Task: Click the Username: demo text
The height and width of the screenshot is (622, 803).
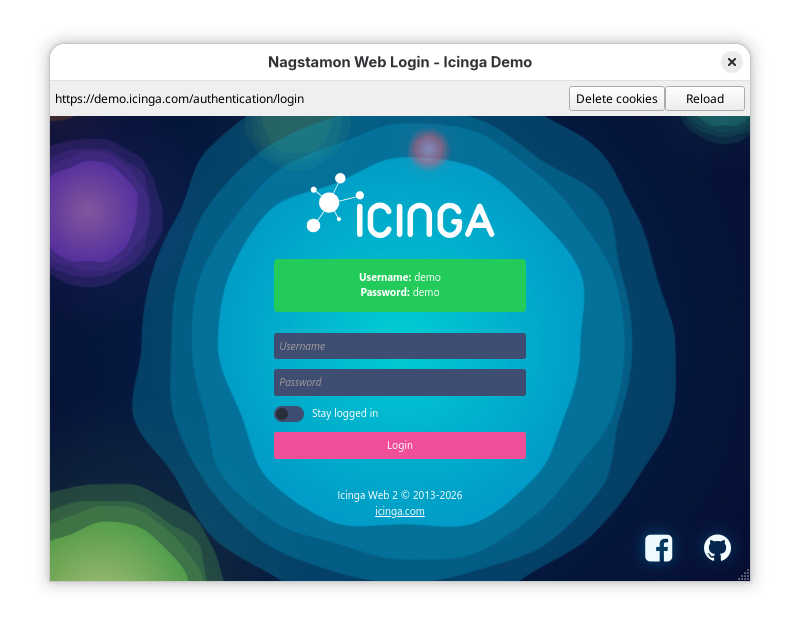Action: 399,277
